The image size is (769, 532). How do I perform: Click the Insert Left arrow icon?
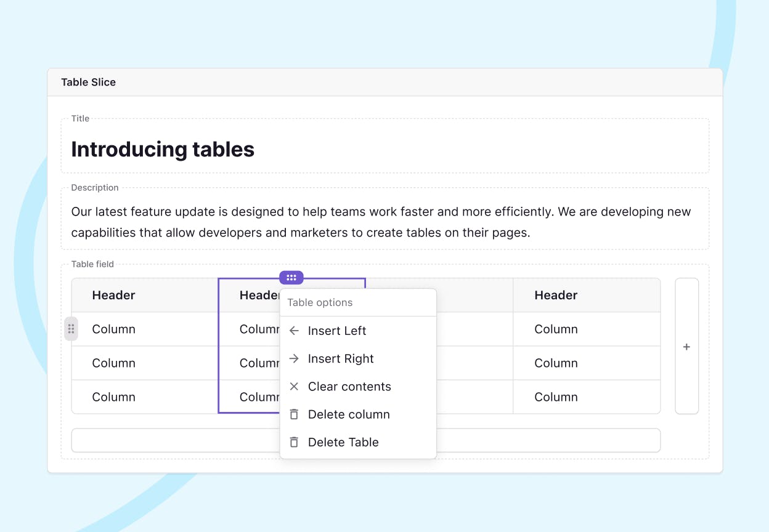pyautogui.click(x=295, y=331)
